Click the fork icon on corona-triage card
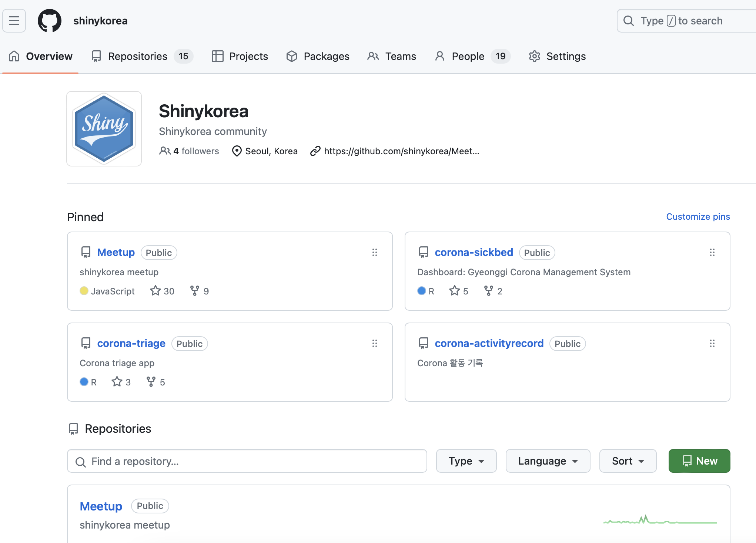The width and height of the screenshot is (756, 543). pyautogui.click(x=151, y=382)
